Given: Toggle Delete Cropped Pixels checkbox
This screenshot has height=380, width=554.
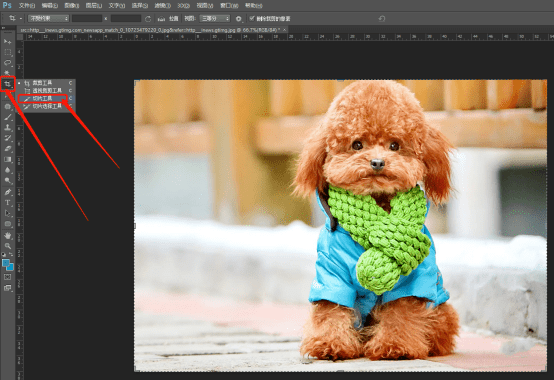Looking at the screenshot, I should pyautogui.click(x=252, y=18).
